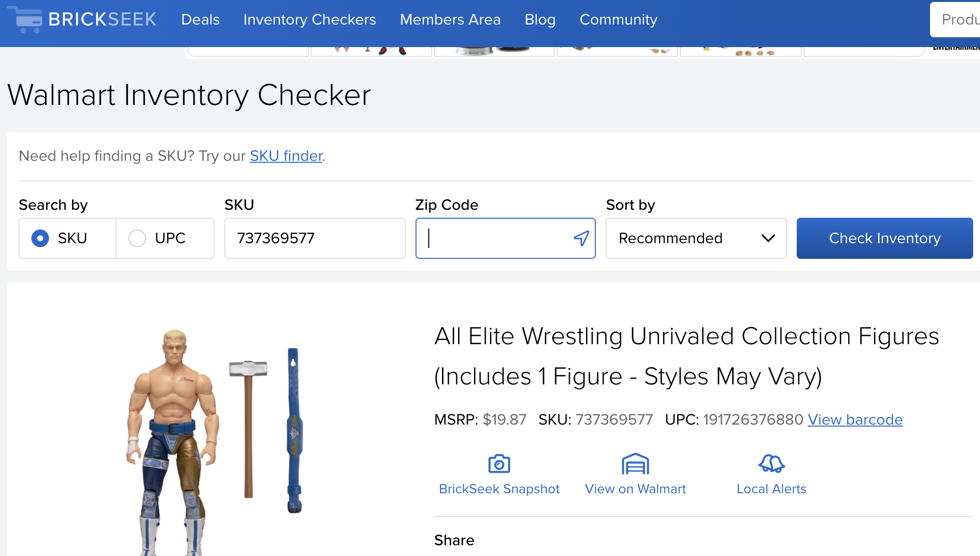The width and height of the screenshot is (980, 556).
Task: Open the Sort by Recommended dropdown
Action: tap(696, 238)
